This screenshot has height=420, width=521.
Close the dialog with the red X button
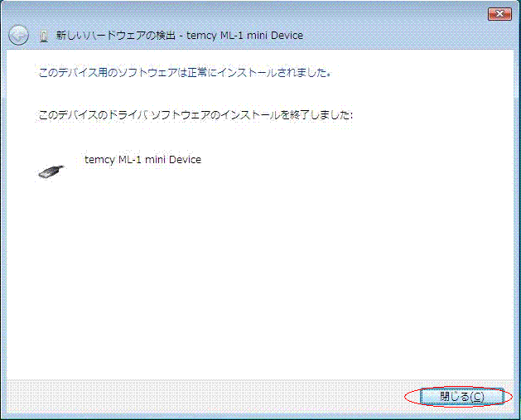click(499, 14)
